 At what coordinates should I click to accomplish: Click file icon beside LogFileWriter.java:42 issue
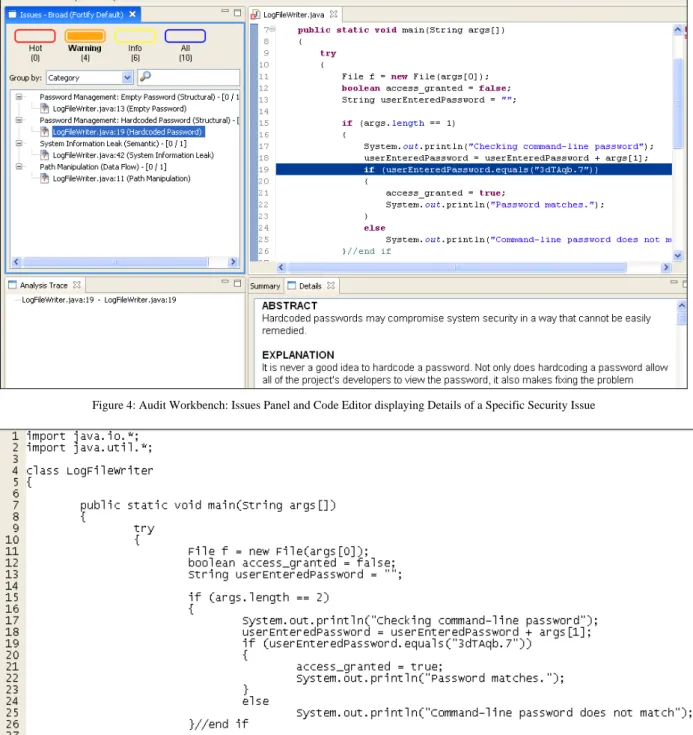tap(45, 155)
